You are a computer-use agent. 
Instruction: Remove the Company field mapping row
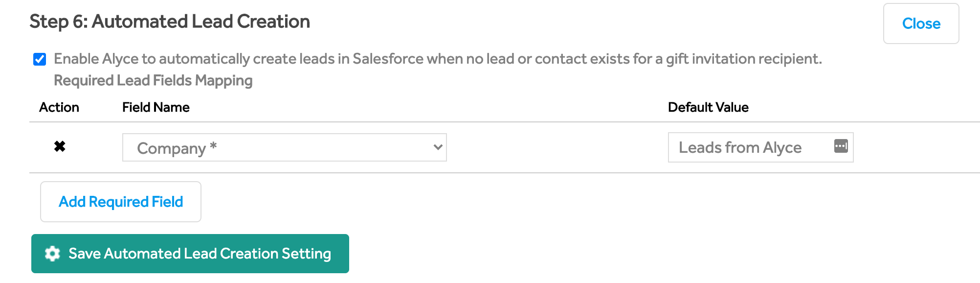(60, 146)
